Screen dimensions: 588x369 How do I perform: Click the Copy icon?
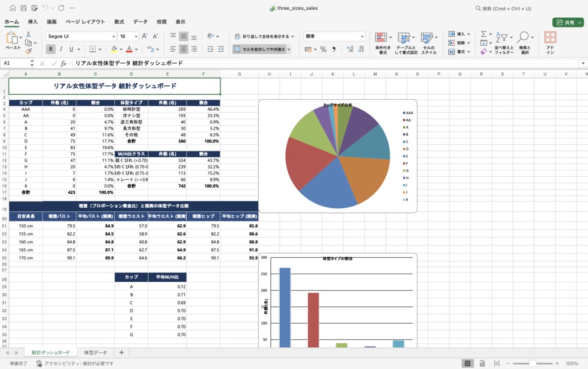28,42
